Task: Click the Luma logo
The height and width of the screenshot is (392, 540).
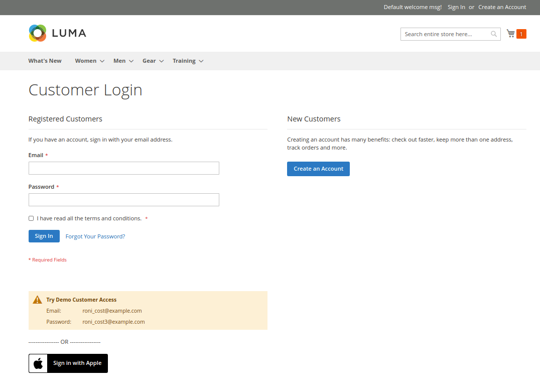Action: pyautogui.click(x=57, y=33)
